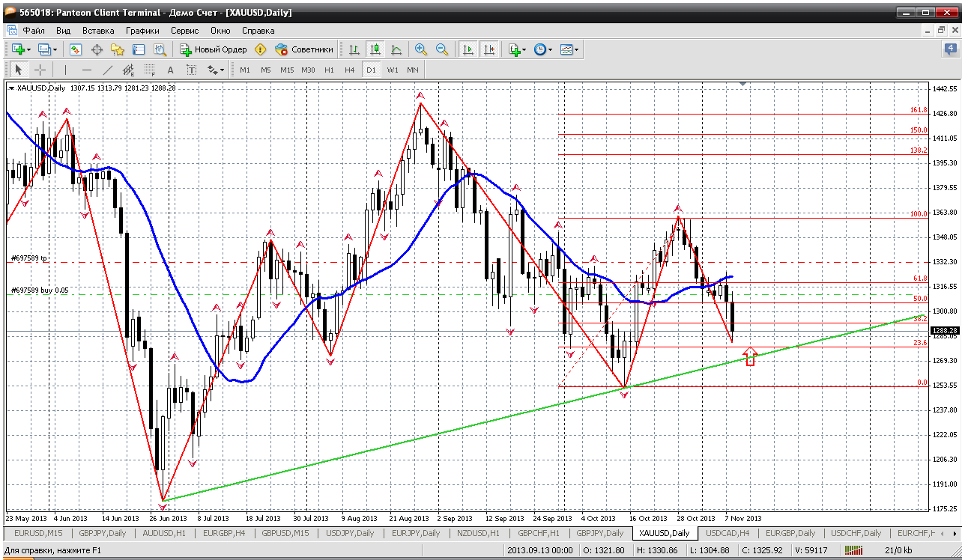The image size is (965, 560).
Task: Select the Fibonacci retracement tool
Action: (x=149, y=70)
